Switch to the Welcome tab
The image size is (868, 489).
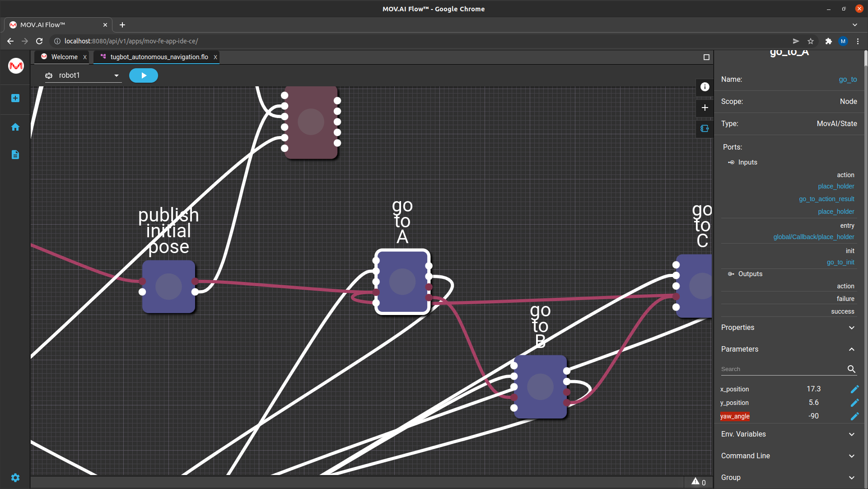(64, 57)
